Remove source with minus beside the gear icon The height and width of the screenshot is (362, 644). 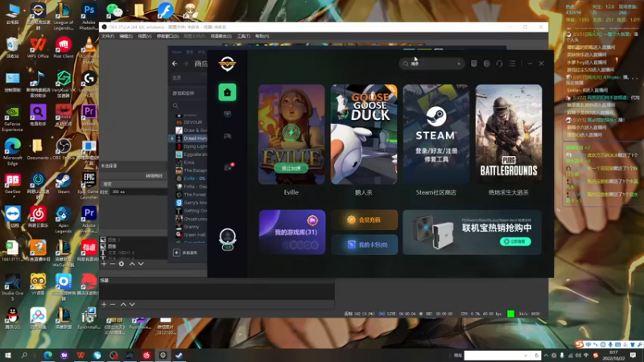[x=113, y=264]
